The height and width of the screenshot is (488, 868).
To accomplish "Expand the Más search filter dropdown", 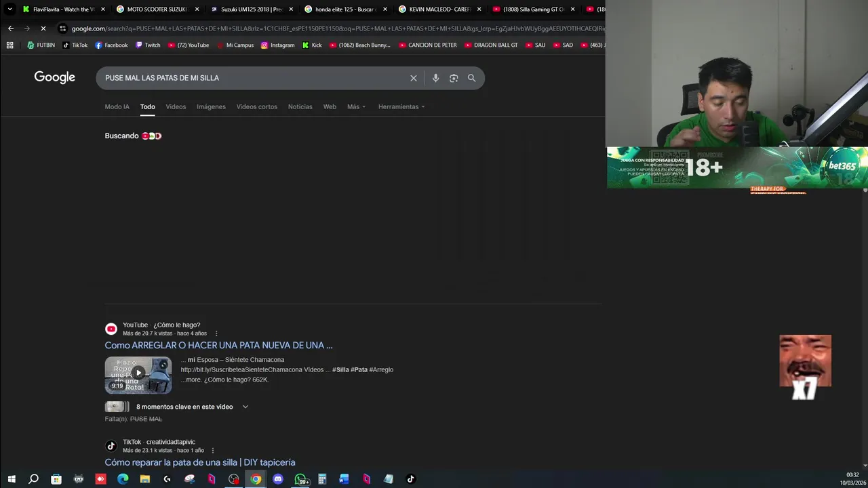I will pyautogui.click(x=356, y=107).
